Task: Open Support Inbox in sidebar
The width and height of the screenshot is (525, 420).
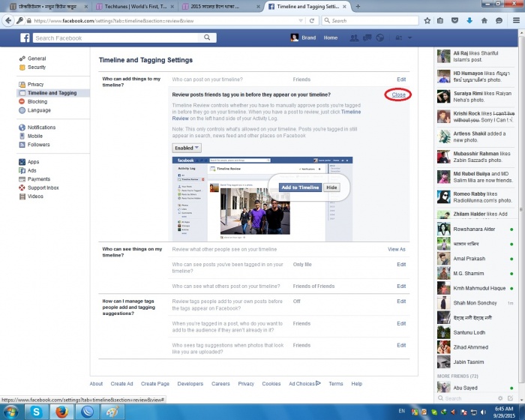Action: coord(43,188)
